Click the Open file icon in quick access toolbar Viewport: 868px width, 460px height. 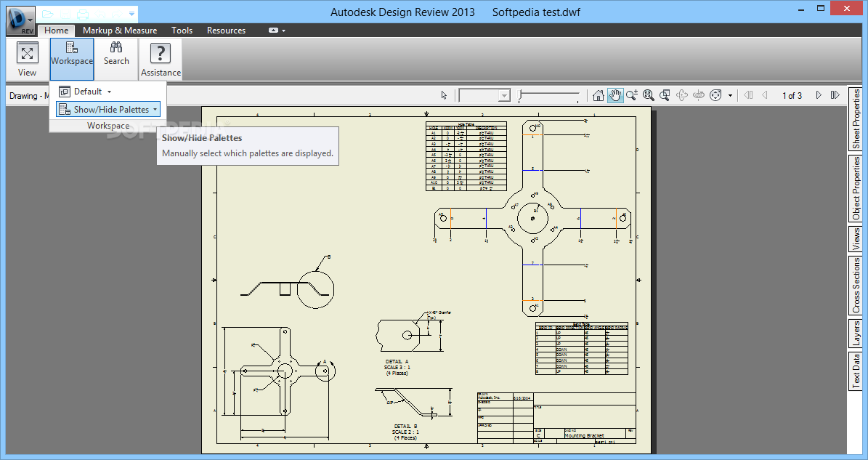48,14
